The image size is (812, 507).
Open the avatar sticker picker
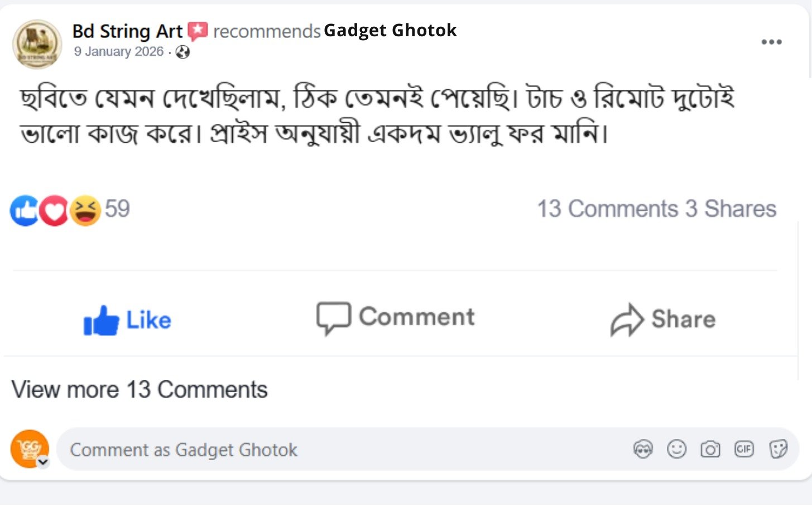click(x=643, y=449)
